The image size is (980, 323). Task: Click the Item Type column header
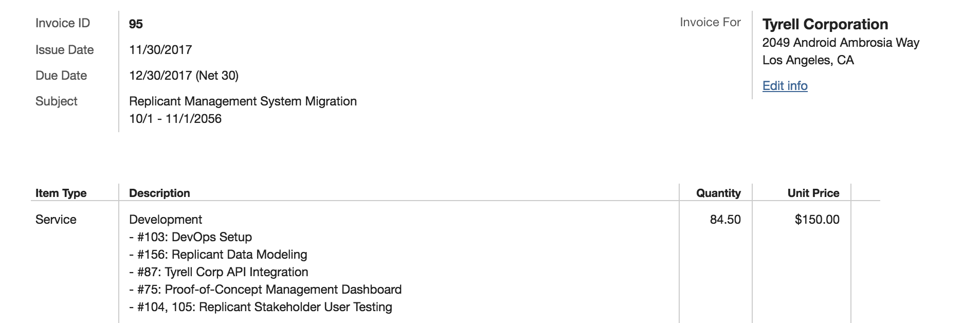[x=60, y=193]
